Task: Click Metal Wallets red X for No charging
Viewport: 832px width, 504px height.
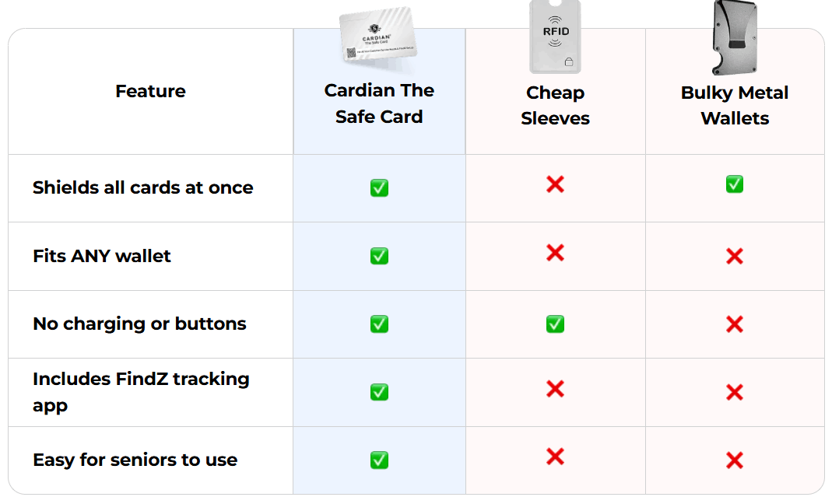Action: coord(734,324)
